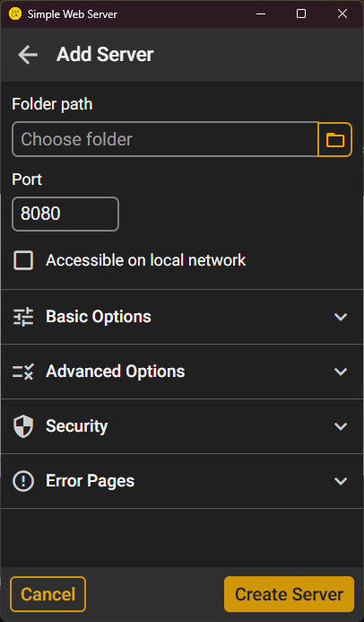The width and height of the screenshot is (364, 622).
Task: Click the Error Pages section title
Action: tap(91, 481)
